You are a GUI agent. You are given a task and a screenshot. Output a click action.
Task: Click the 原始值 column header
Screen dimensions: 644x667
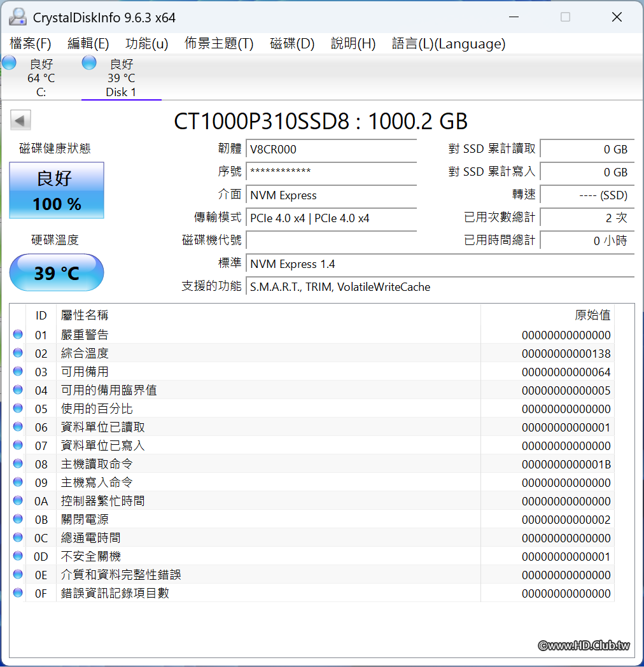tap(547, 315)
